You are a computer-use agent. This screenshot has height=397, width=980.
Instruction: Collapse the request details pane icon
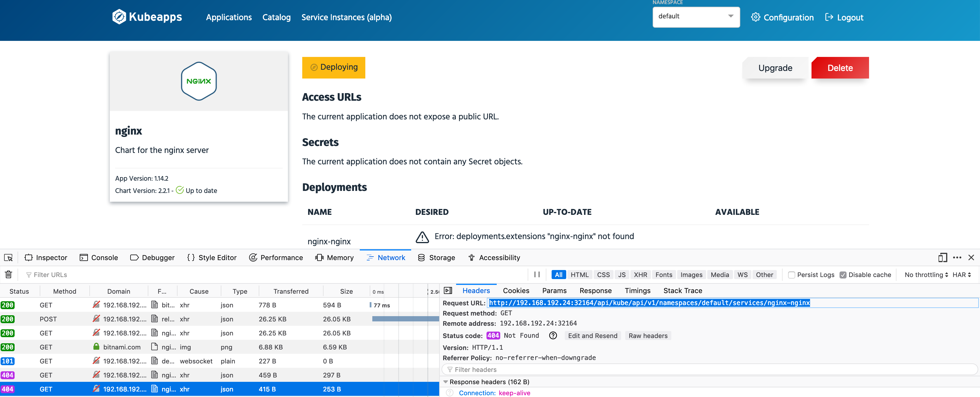448,290
